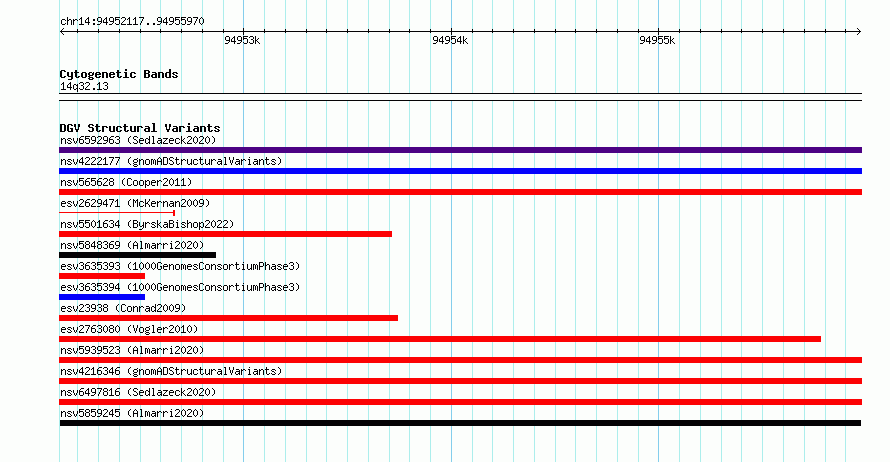Screen dimensions: 890x462
Task: Click the red nsv5501634 ByrskaBishop2022 bar
Action: pos(225,234)
